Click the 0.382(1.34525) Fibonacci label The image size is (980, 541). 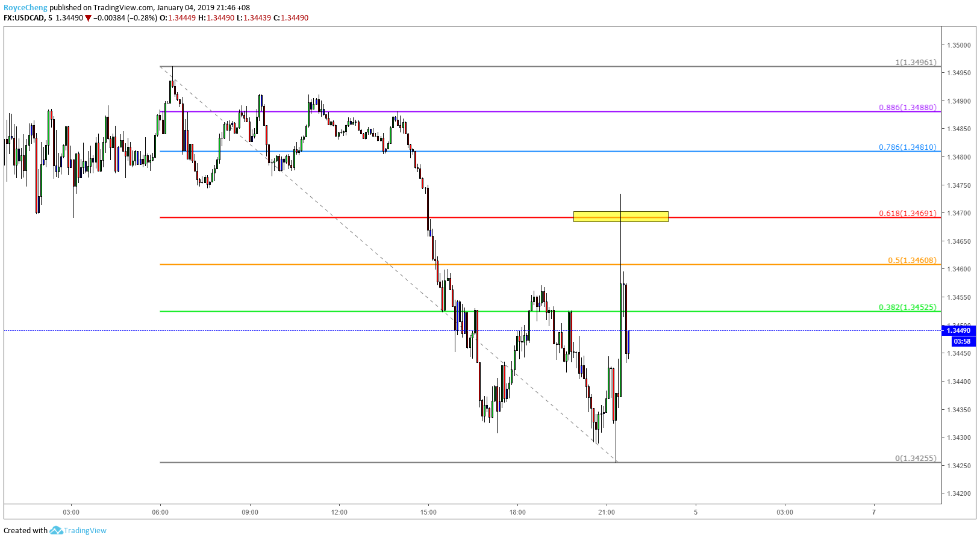(908, 308)
